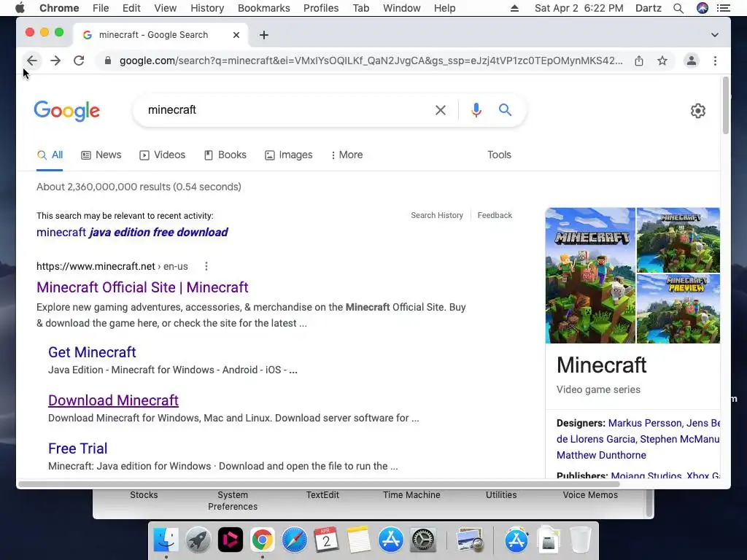This screenshot has height=560, width=747.
Task: Switch to Videos results tab
Action: (162, 155)
